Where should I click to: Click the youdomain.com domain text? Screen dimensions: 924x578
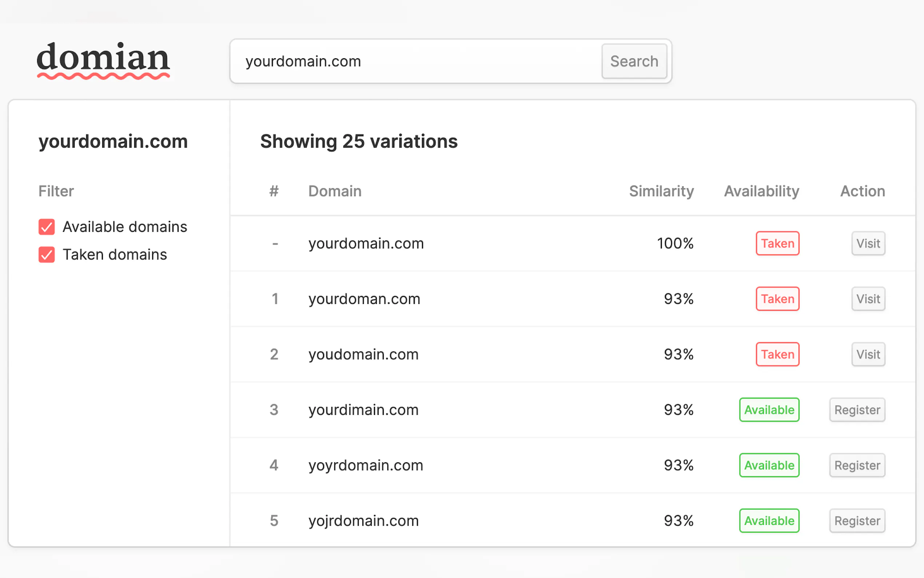(x=363, y=355)
